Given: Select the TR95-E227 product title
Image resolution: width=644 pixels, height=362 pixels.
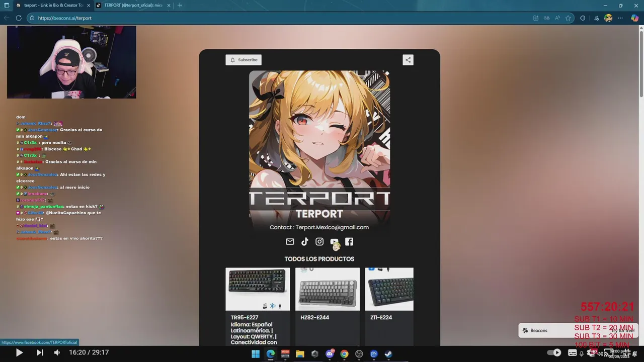Looking at the screenshot, I should point(245,318).
